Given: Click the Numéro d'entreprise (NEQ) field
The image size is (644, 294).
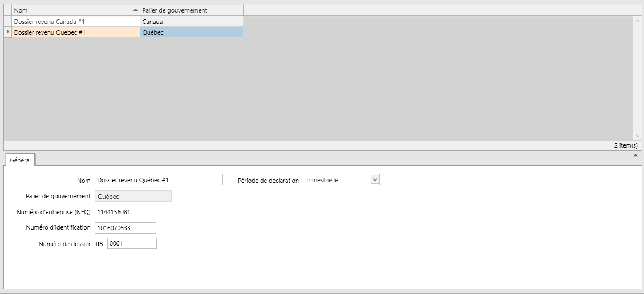Looking at the screenshot, I should 125,211.
